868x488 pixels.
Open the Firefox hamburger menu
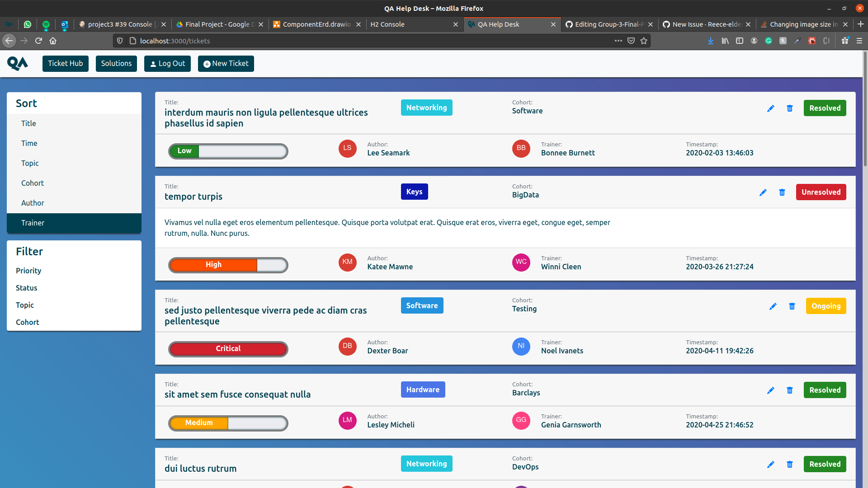point(859,41)
